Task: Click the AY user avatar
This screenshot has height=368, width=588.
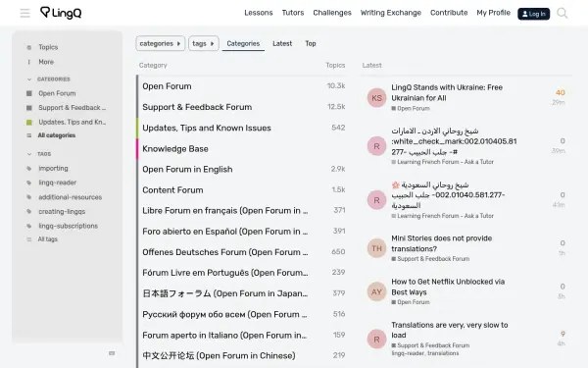Action: pos(376,291)
